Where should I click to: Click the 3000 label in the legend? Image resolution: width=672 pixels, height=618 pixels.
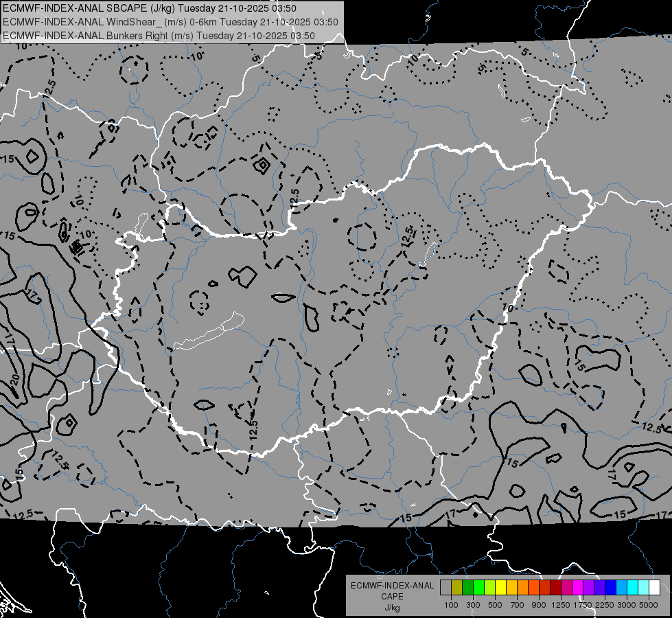[x=627, y=605]
